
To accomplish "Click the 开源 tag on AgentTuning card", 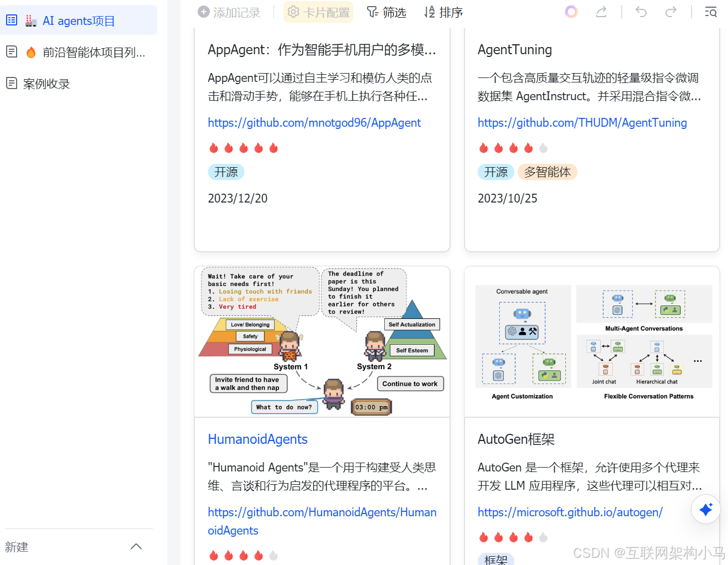I will pyautogui.click(x=496, y=172).
